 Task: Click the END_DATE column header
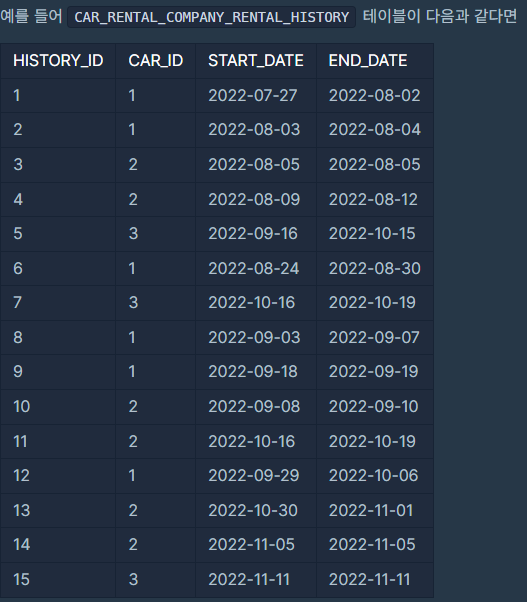375,61
